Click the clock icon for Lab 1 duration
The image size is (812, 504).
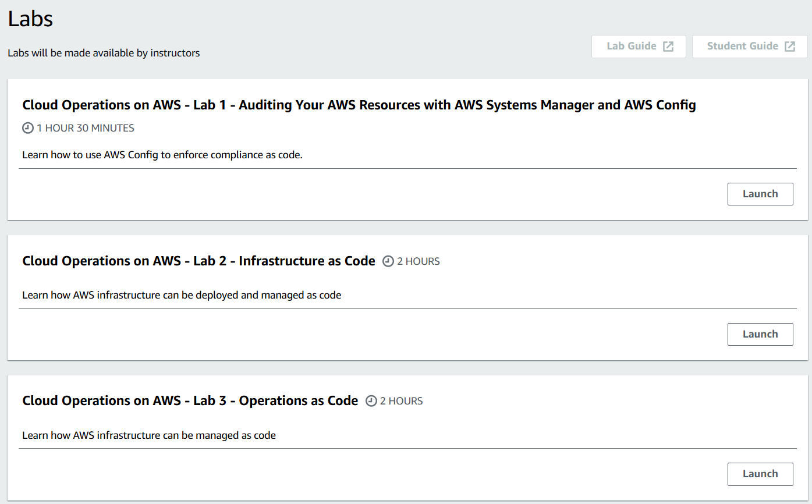pos(28,128)
